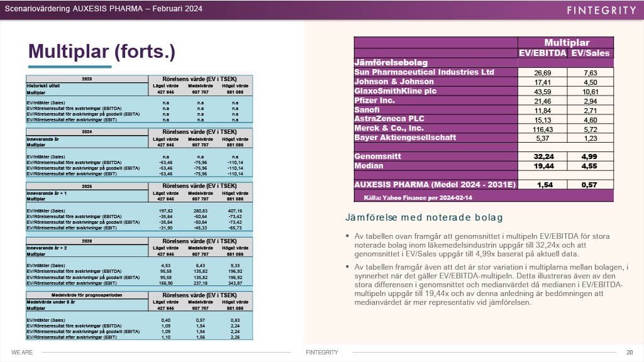Image resolution: width=644 pixels, height=362 pixels.
Task: Select the EBIT value 166,90 in the 2026 block
Action: pos(166,283)
